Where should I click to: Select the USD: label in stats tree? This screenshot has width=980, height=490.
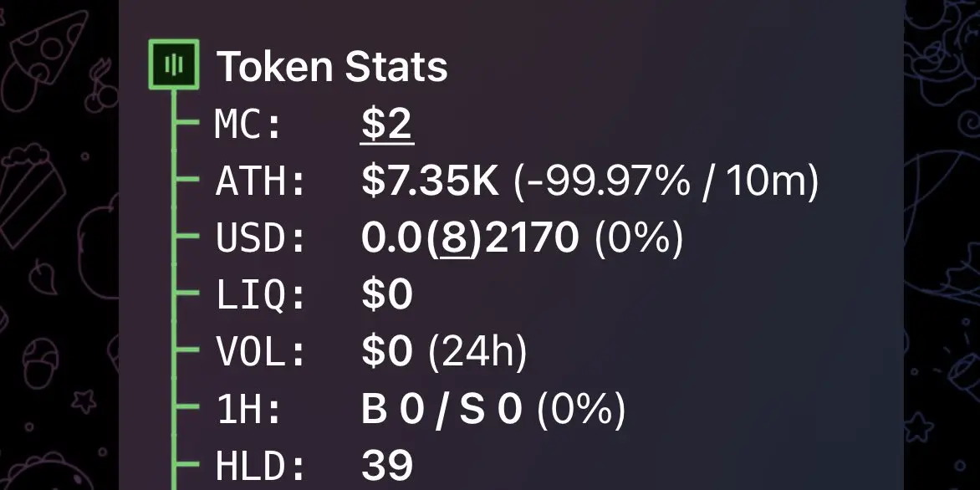point(261,238)
